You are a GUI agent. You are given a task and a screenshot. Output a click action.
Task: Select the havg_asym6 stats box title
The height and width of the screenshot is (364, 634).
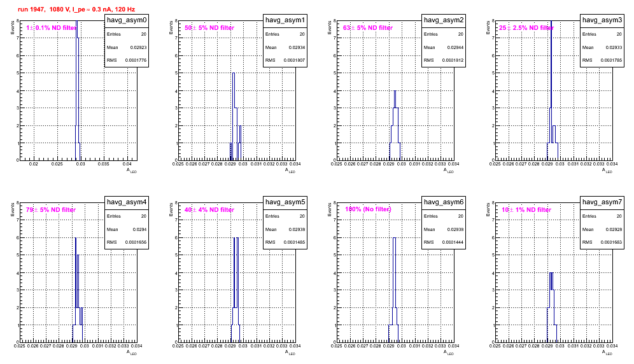(444, 202)
